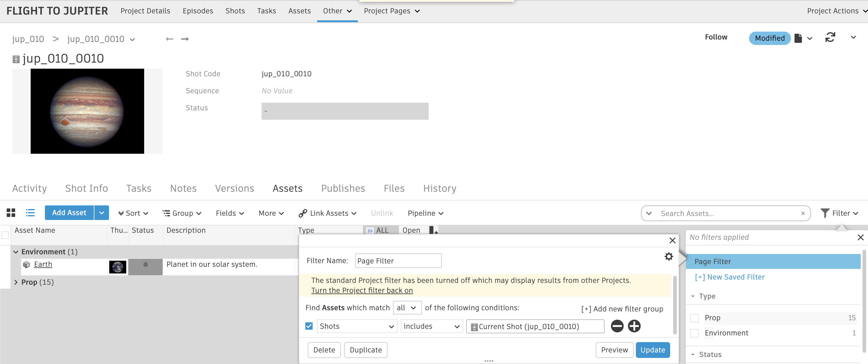The image size is (868, 364).
Task: Open filter settings gear icon
Action: tap(669, 257)
